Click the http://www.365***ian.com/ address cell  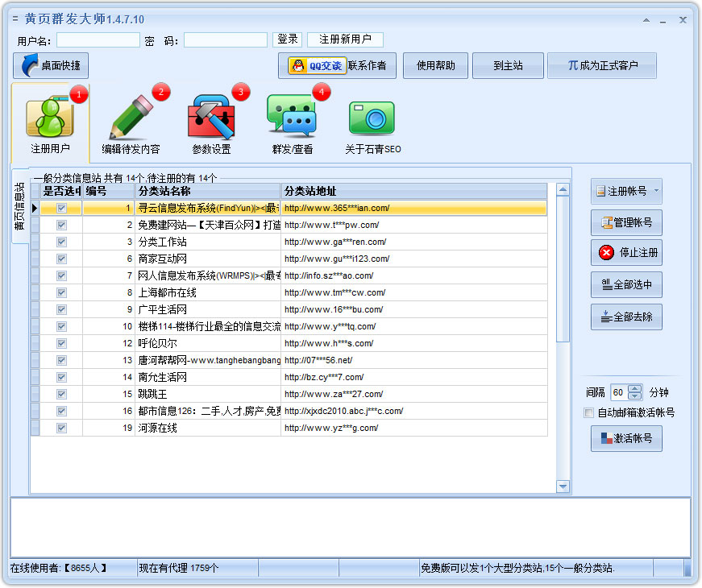point(414,208)
